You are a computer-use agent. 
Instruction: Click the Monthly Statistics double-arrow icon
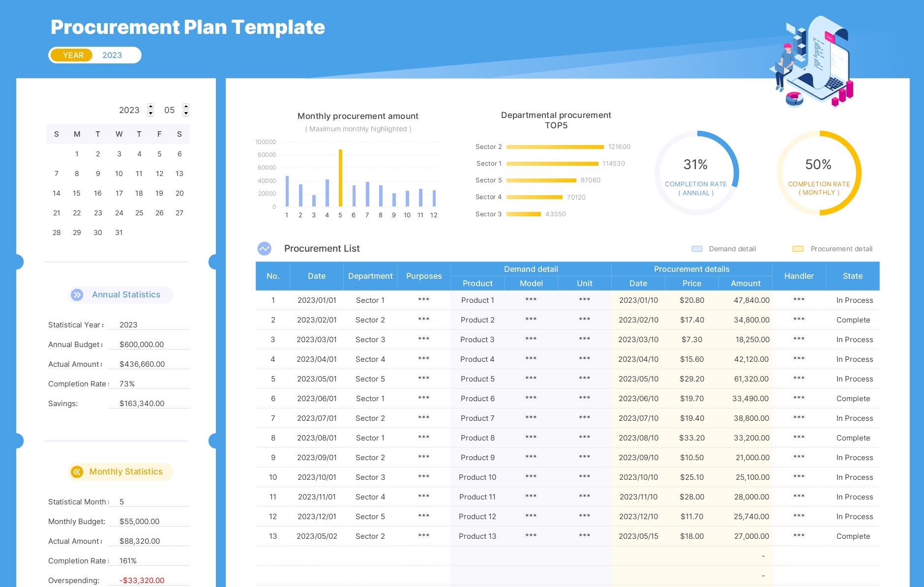point(77,471)
